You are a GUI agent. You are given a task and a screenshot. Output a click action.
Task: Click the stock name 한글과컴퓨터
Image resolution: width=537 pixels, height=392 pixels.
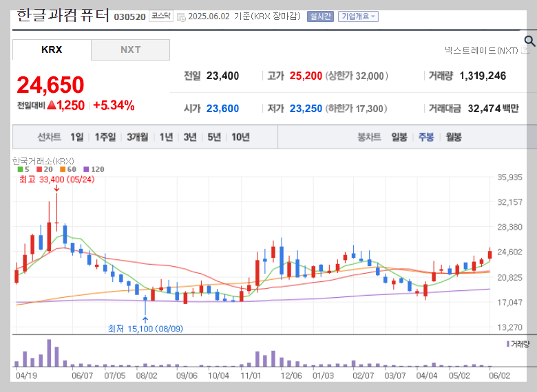click(x=63, y=16)
